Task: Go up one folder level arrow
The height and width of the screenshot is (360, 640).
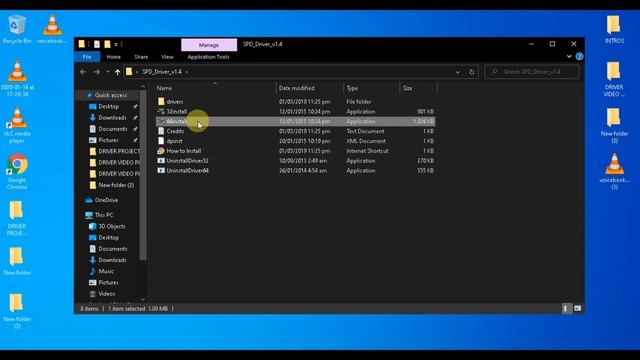Action: (x=118, y=72)
